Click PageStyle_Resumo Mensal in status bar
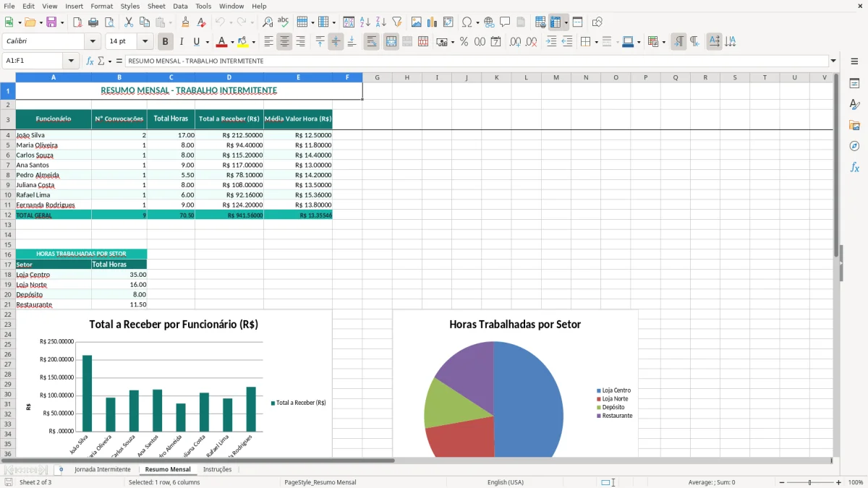 coord(320,482)
